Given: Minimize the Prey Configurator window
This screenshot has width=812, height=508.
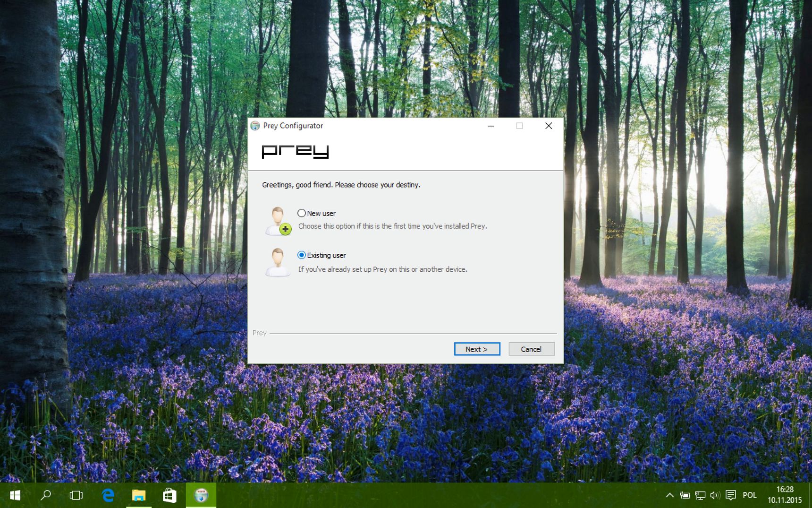Looking at the screenshot, I should pyautogui.click(x=491, y=126).
